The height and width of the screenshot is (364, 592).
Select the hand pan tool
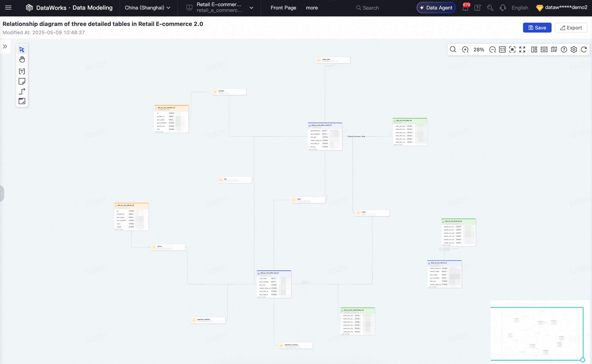tap(22, 59)
